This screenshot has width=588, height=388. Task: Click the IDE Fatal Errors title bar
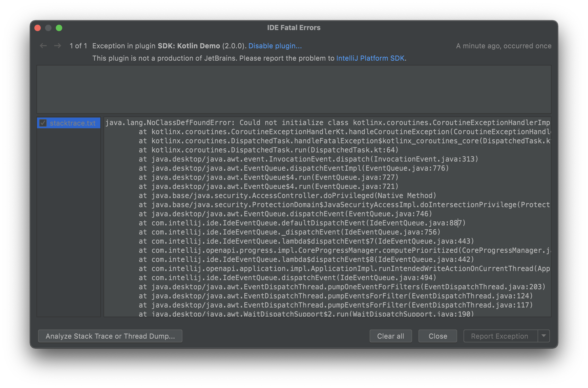pos(294,28)
